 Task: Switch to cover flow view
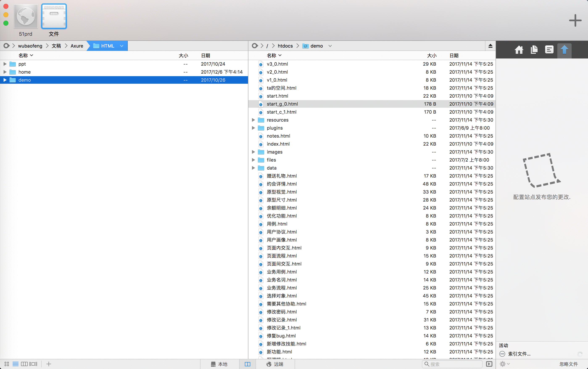click(x=33, y=364)
